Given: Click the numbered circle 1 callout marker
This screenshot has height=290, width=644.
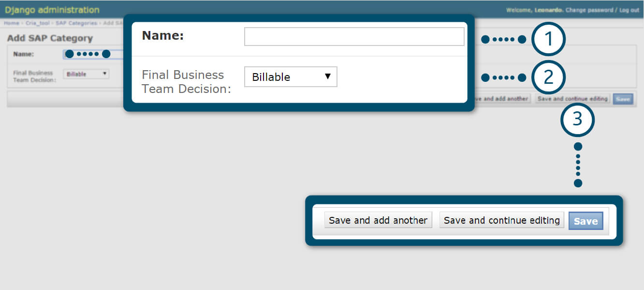Looking at the screenshot, I should coord(548,39).
